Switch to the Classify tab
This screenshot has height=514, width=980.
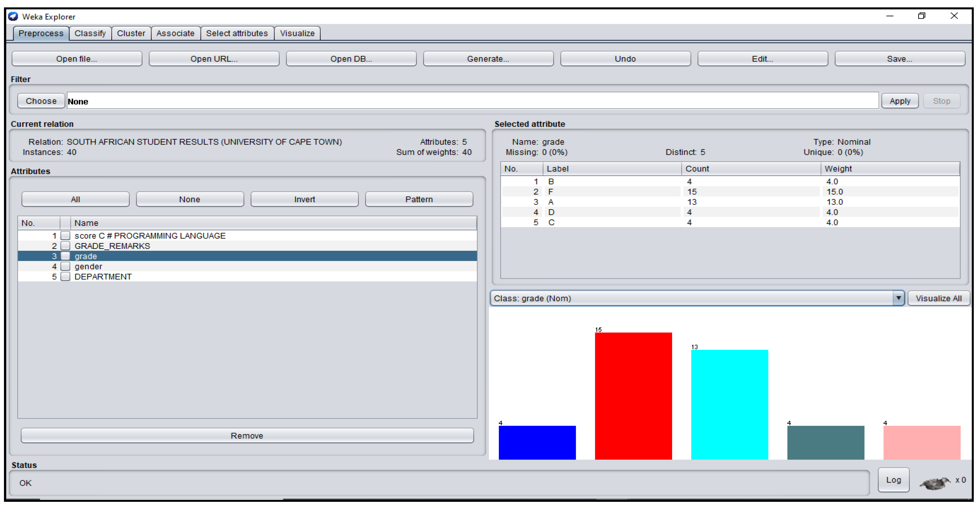point(90,33)
